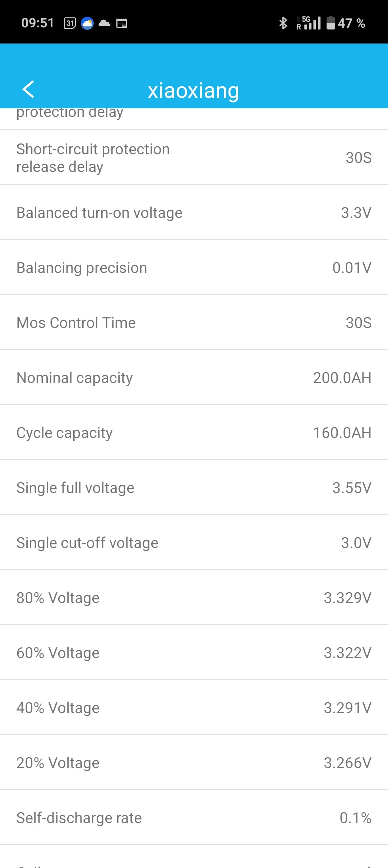Tap the 5G signal strength icon
The height and width of the screenshot is (868, 388).
309,23
